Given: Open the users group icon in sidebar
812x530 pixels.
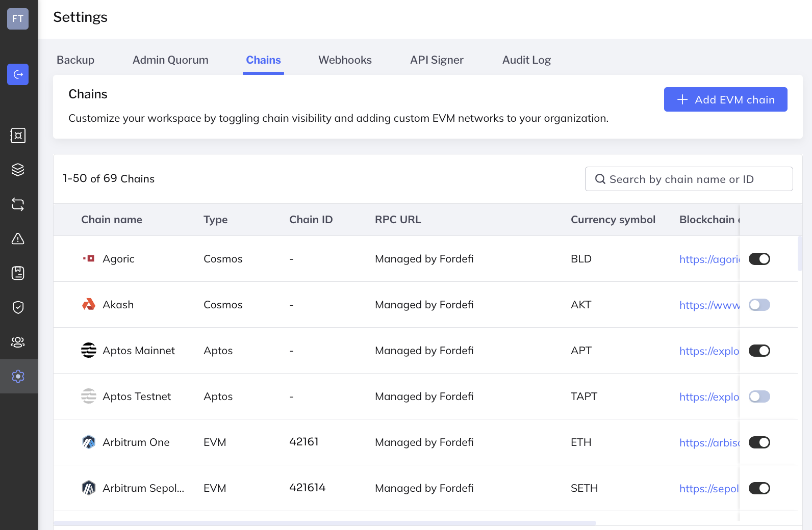Looking at the screenshot, I should (18, 342).
